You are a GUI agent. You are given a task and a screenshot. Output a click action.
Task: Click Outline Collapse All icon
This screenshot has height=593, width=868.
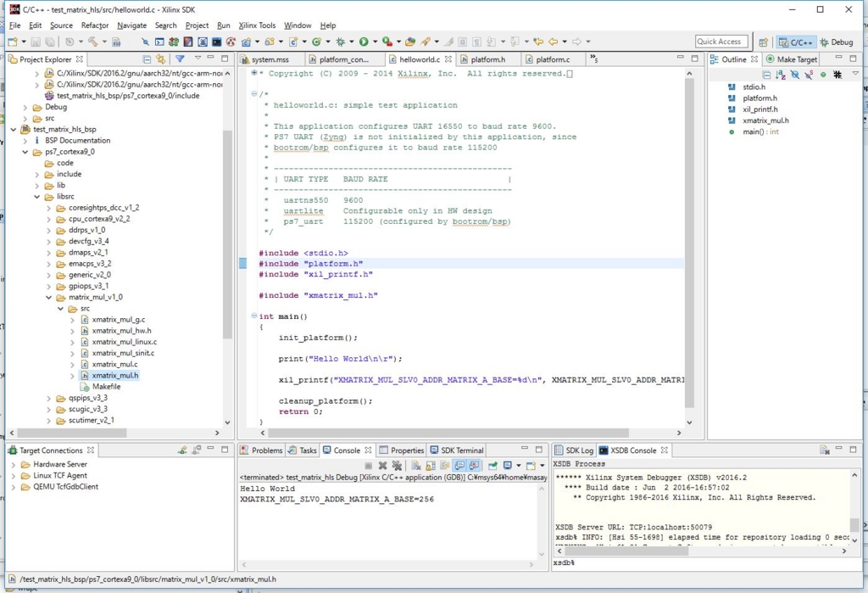[x=766, y=75]
